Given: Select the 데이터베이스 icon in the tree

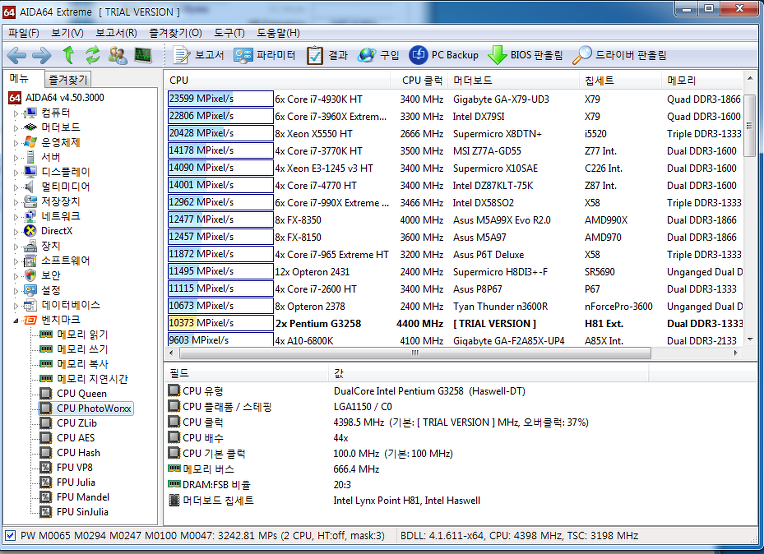Looking at the screenshot, I should (x=30, y=305).
